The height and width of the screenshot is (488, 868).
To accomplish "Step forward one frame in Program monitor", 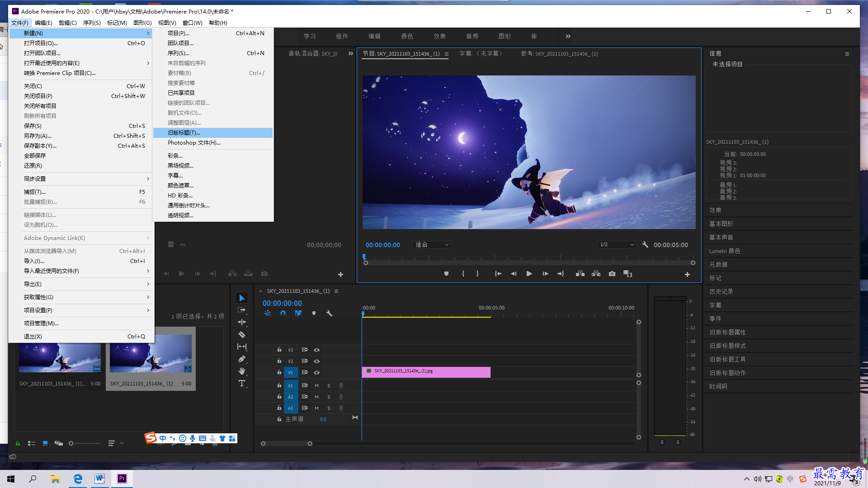I will [x=545, y=274].
